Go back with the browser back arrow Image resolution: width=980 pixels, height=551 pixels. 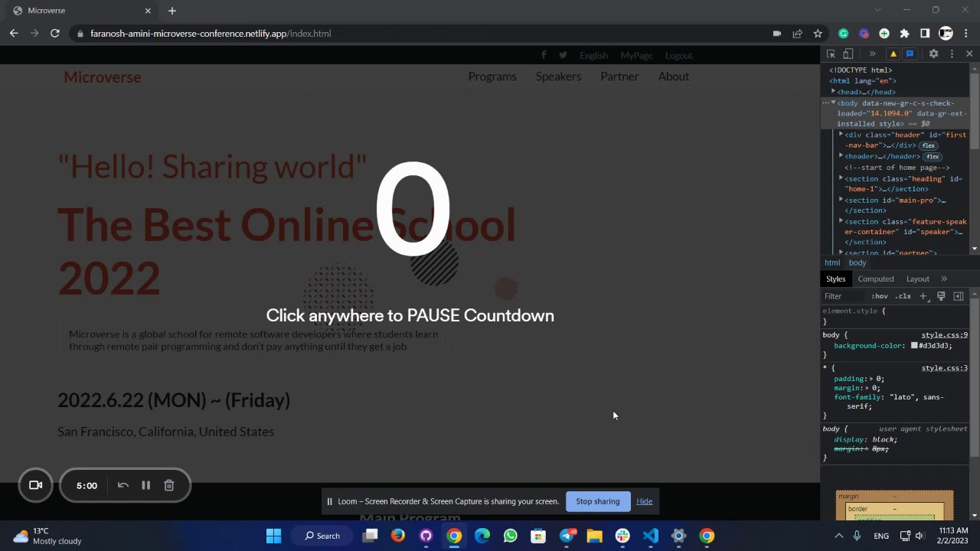point(14,34)
